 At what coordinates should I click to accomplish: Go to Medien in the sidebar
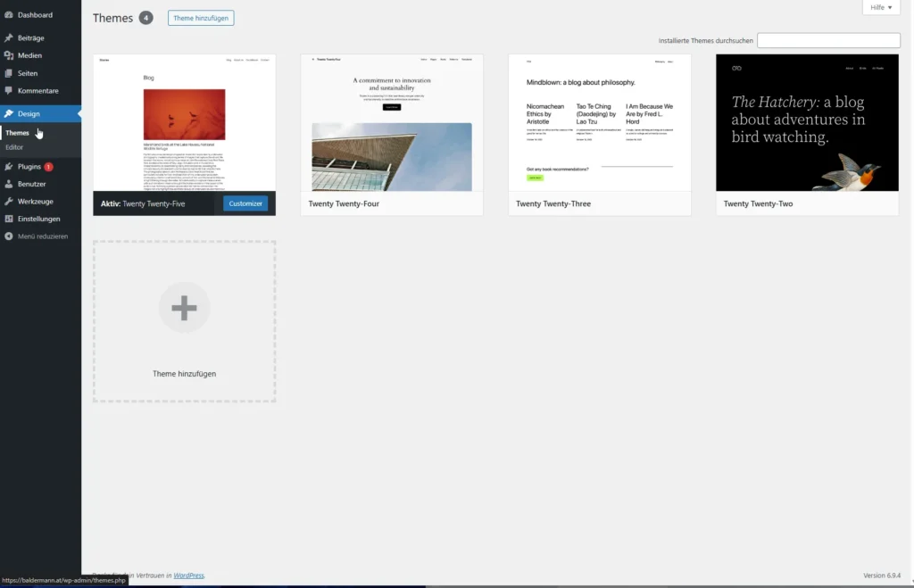(x=29, y=55)
